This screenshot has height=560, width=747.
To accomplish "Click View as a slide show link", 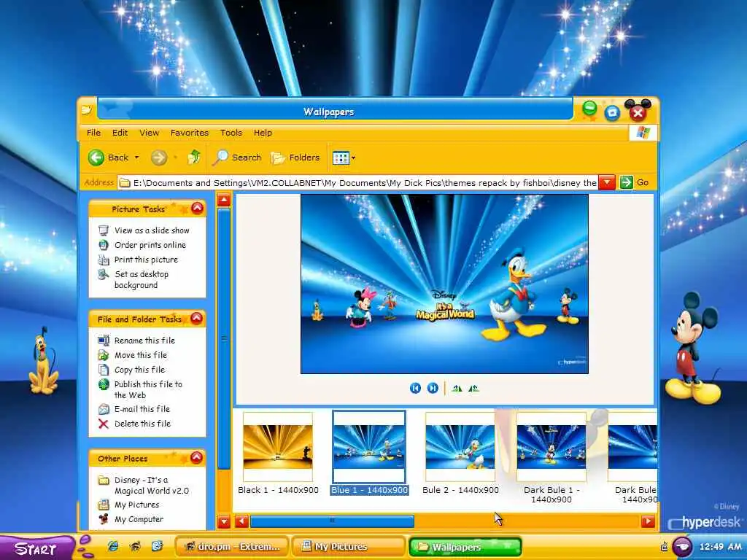I will (152, 230).
